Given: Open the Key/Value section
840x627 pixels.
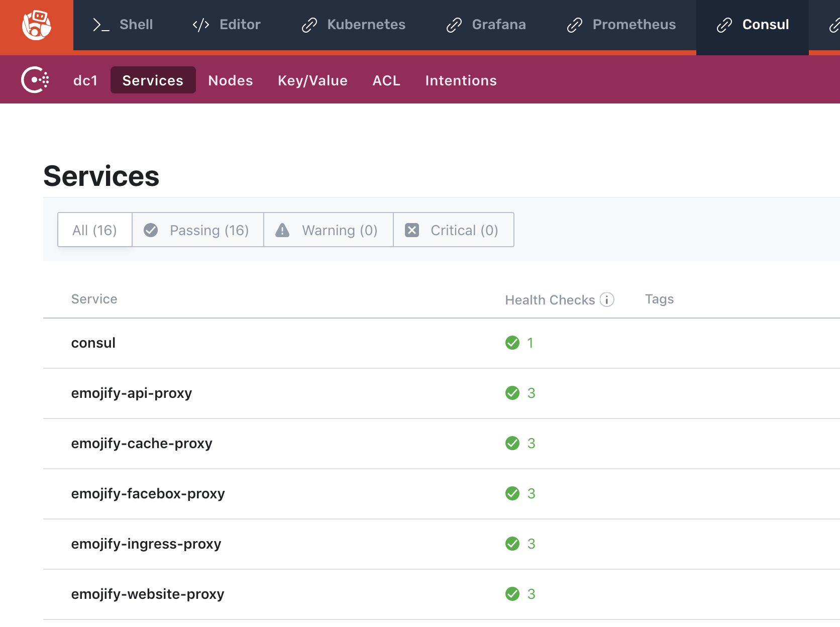Looking at the screenshot, I should coord(312,80).
